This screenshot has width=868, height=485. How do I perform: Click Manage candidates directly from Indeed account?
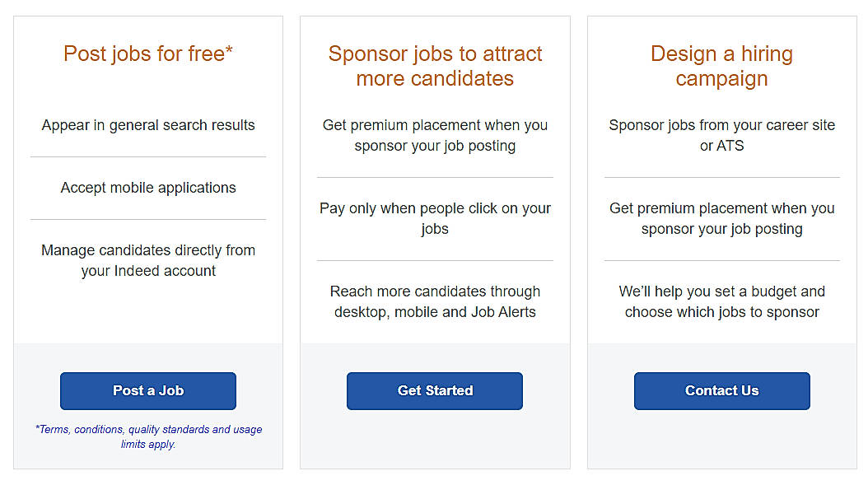point(148,260)
